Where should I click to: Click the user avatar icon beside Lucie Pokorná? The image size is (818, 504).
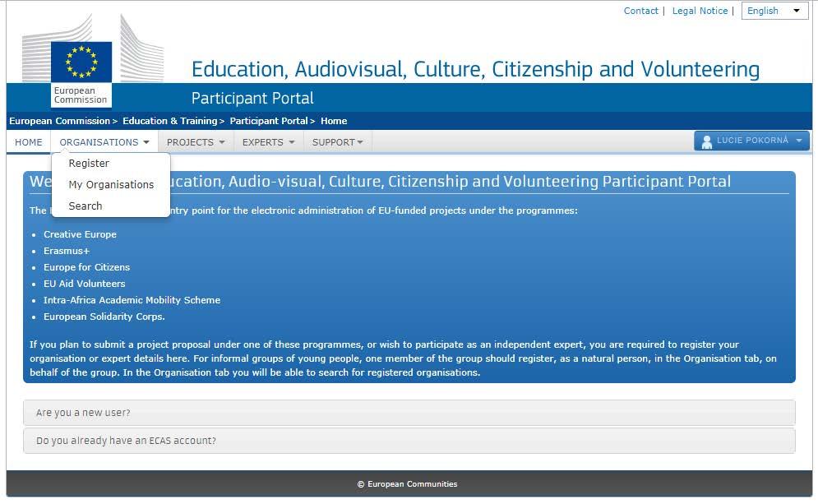coord(707,141)
